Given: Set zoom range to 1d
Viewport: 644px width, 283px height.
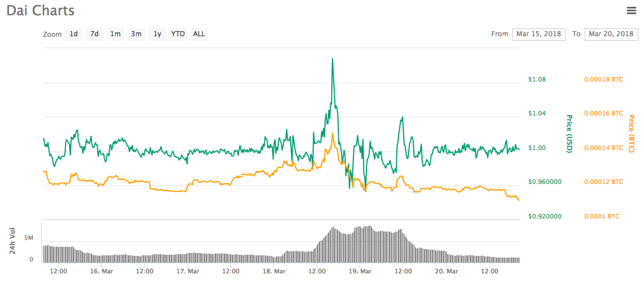Looking at the screenshot, I should tap(74, 34).
